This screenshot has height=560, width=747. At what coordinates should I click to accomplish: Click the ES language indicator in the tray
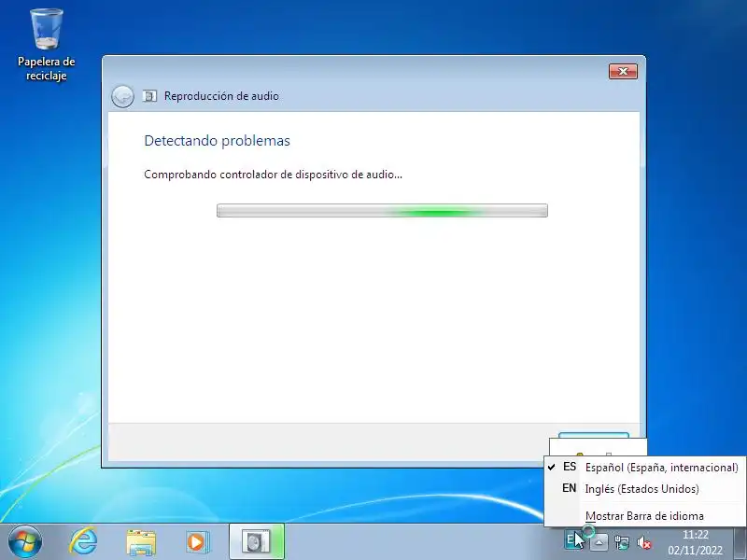click(573, 541)
